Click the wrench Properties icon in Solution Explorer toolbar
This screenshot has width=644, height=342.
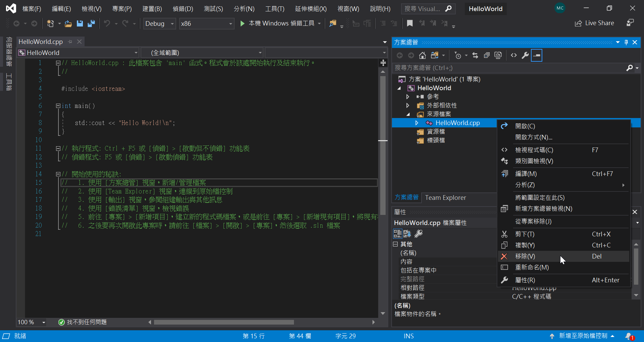pos(525,55)
